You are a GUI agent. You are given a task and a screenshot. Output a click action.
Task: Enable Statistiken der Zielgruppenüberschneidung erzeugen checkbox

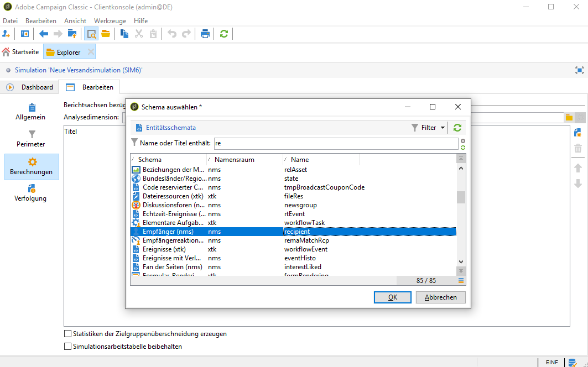[x=68, y=334]
